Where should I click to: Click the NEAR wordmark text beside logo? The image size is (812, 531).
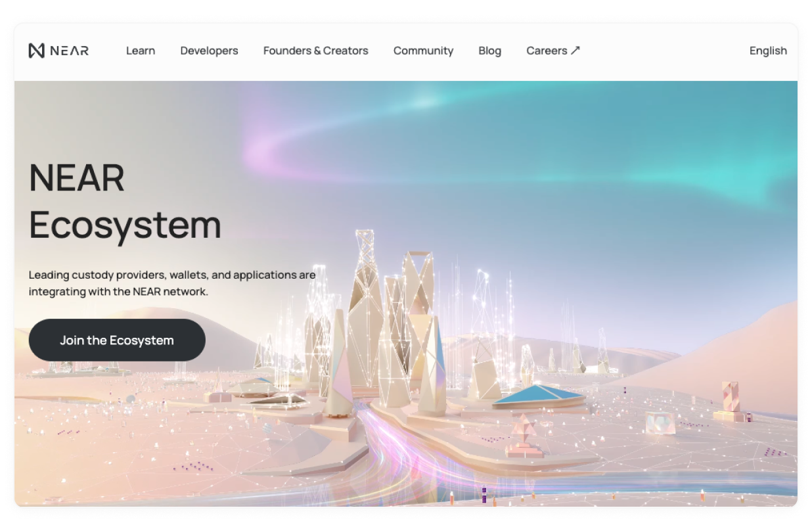tap(69, 51)
